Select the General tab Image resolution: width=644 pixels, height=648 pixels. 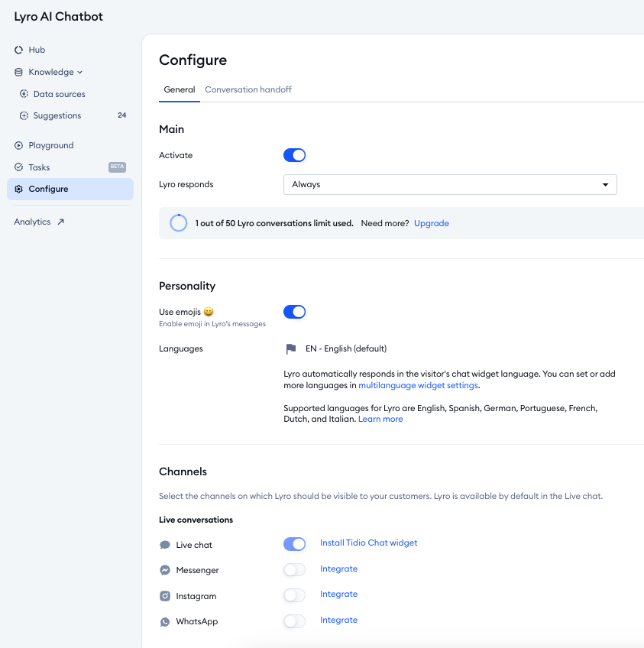(x=180, y=89)
